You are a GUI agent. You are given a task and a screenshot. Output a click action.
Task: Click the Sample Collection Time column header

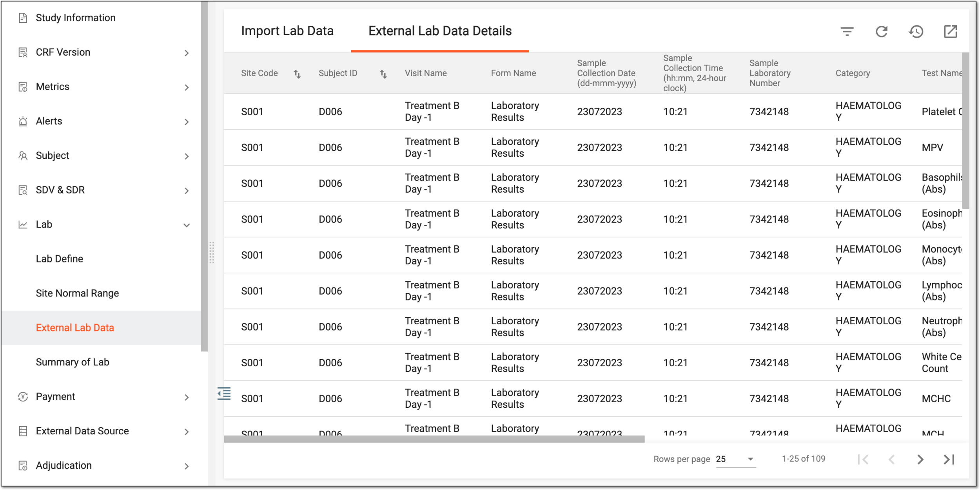click(695, 73)
